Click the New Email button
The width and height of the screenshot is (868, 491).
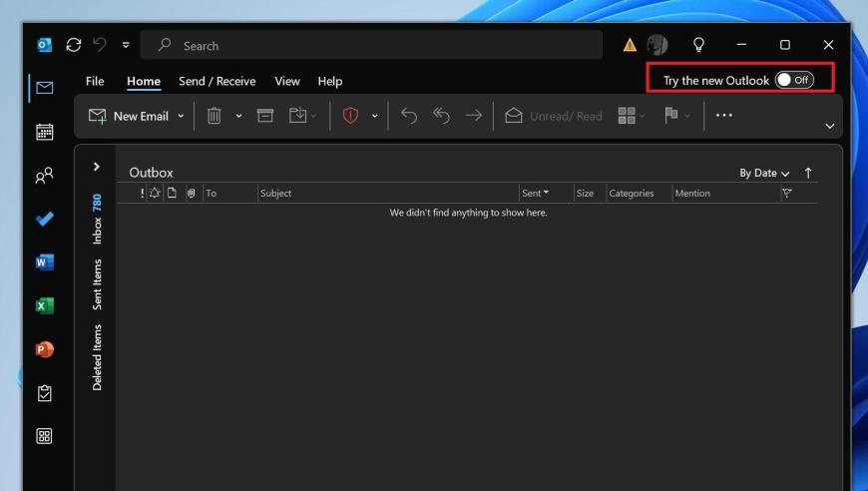pos(129,116)
